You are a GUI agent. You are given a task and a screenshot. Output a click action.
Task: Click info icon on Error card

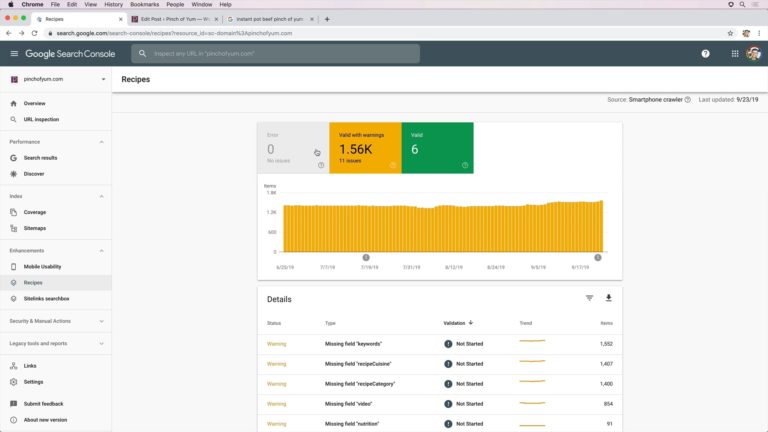point(321,166)
